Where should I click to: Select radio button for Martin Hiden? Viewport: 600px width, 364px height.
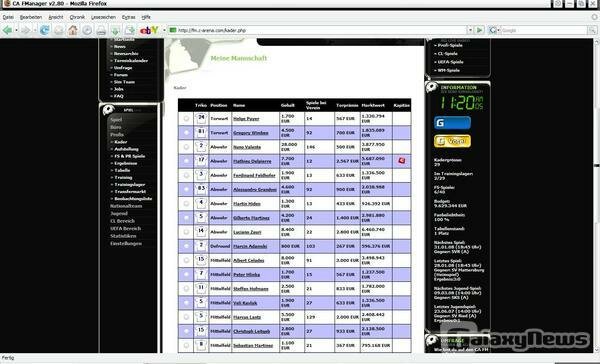coord(186,204)
